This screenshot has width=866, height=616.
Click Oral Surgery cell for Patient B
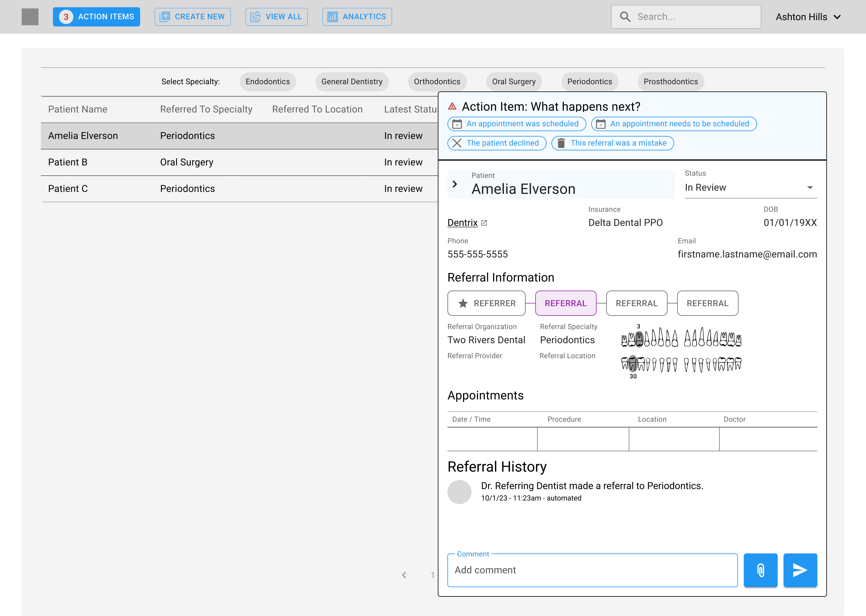coord(186,162)
